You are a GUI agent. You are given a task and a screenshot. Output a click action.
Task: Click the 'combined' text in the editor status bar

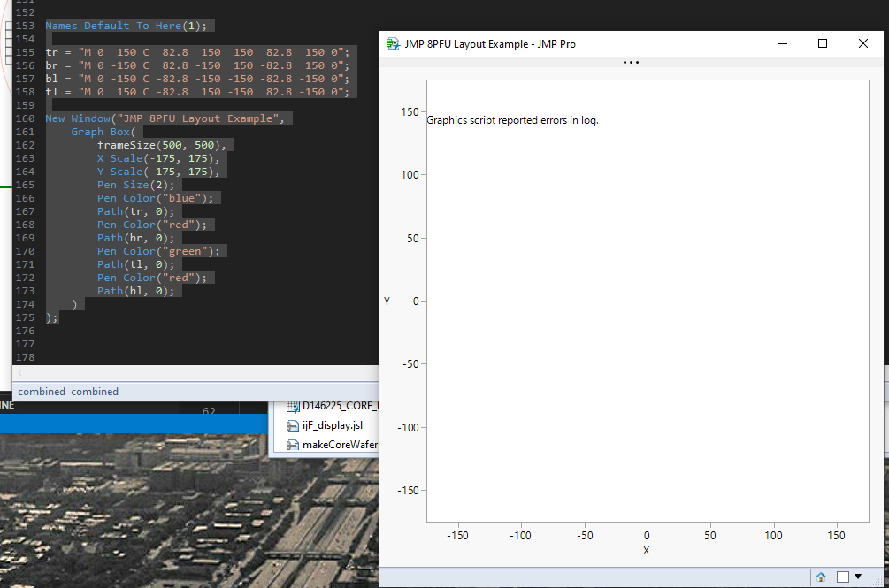tap(42, 392)
